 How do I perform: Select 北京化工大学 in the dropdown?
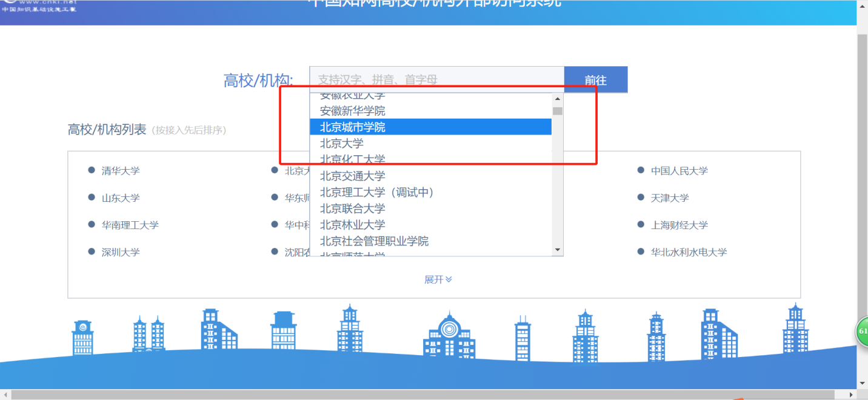(x=430, y=159)
